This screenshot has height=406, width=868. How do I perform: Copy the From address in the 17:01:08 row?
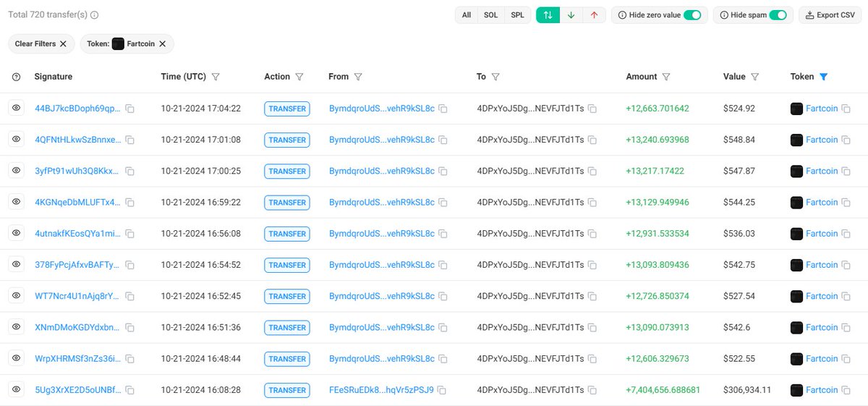(x=443, y=140)
